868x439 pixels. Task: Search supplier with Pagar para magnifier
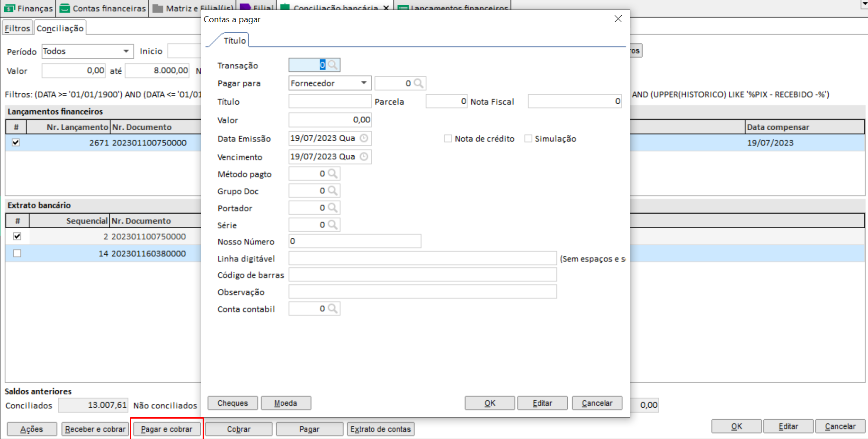point(419,83)
